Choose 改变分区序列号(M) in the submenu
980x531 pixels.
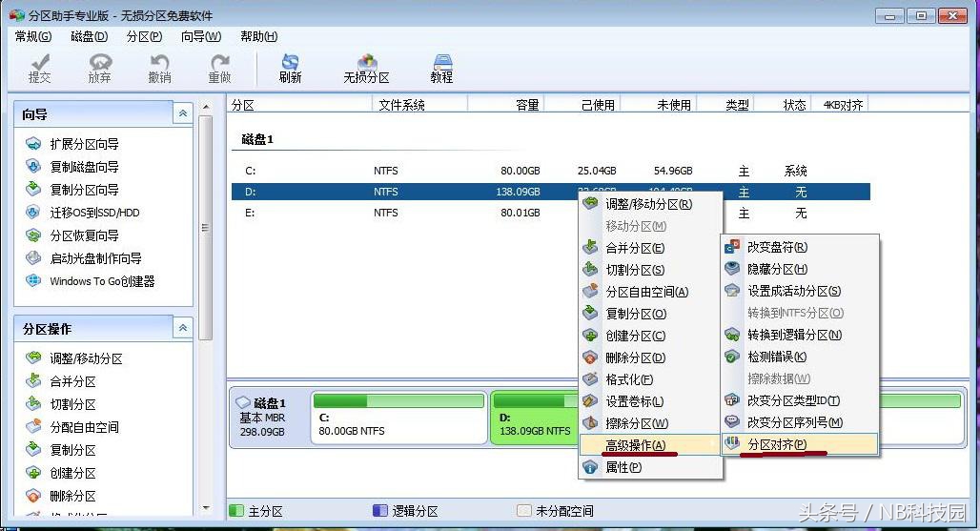coord(800,422)
